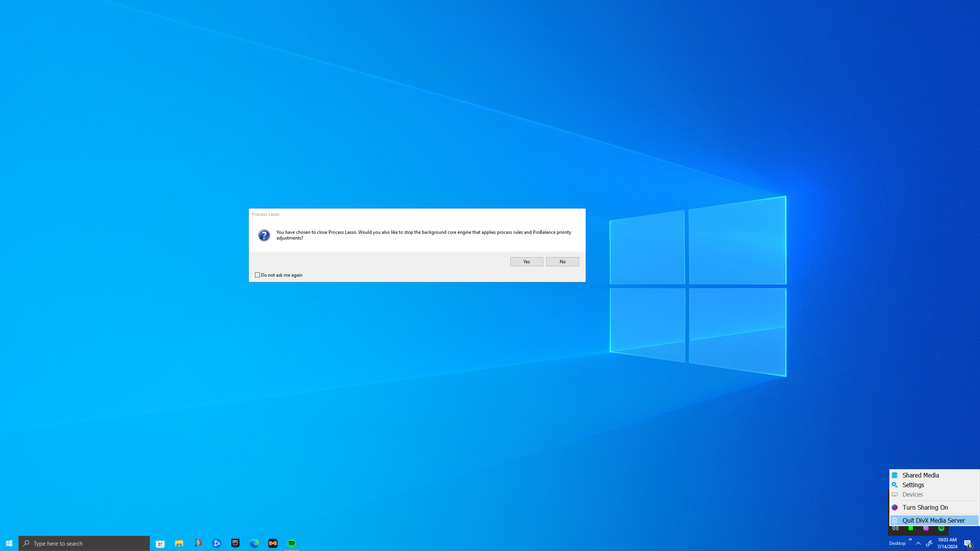The height and width of the screenshot is (551, 980).
Task: Click the 'Type here to search' box
Action: (84, 543)
